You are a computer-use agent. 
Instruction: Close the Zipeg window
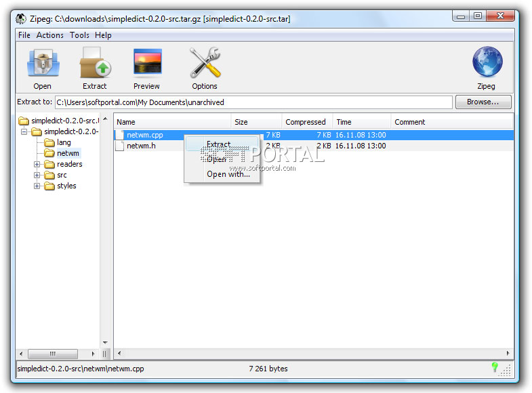pyautogui.click(x=500, y=16)
